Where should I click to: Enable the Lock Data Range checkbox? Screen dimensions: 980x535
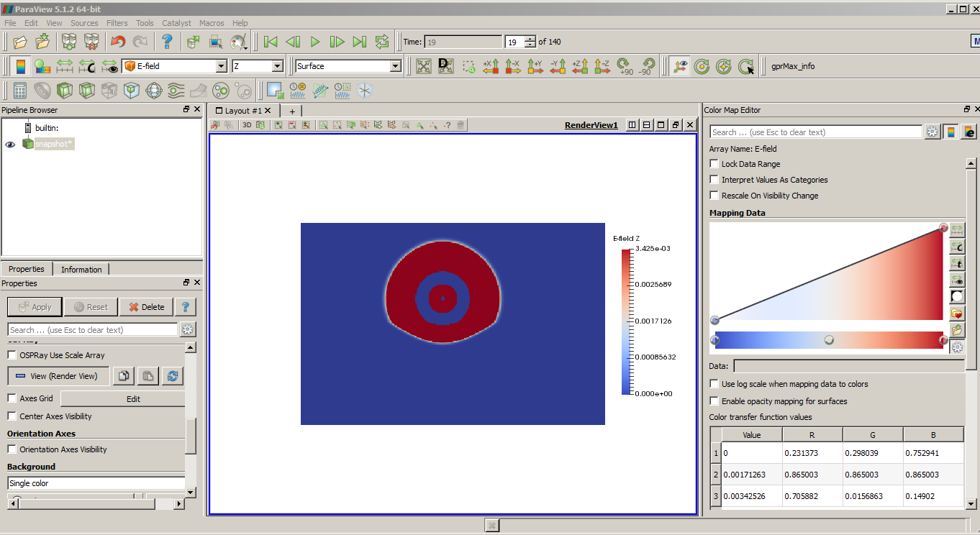point(714,164)
